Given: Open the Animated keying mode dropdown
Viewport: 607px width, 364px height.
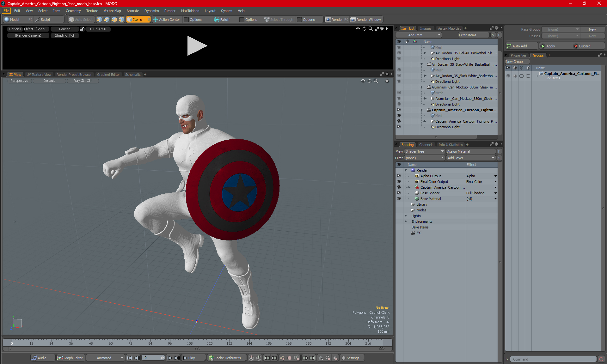Looking at the screenshot, I should coord(105,358).
